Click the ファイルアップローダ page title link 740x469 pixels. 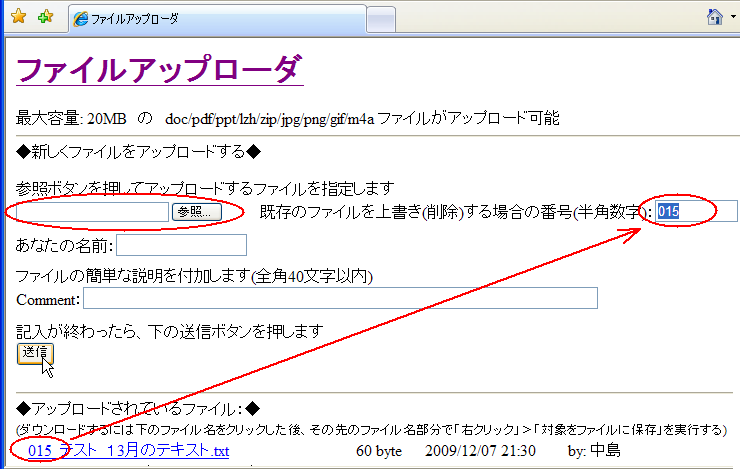[x=159, y=70]
